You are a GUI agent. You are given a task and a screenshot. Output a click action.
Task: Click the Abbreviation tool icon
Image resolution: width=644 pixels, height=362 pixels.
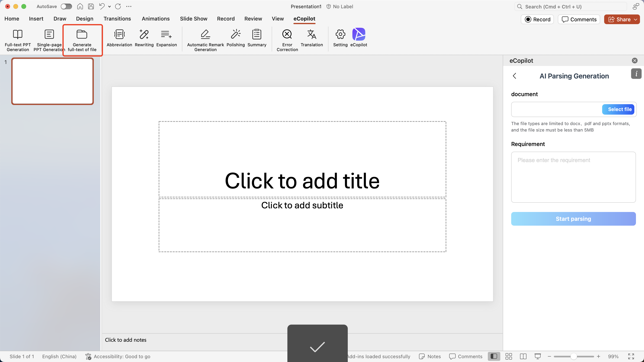coord(119,34)
